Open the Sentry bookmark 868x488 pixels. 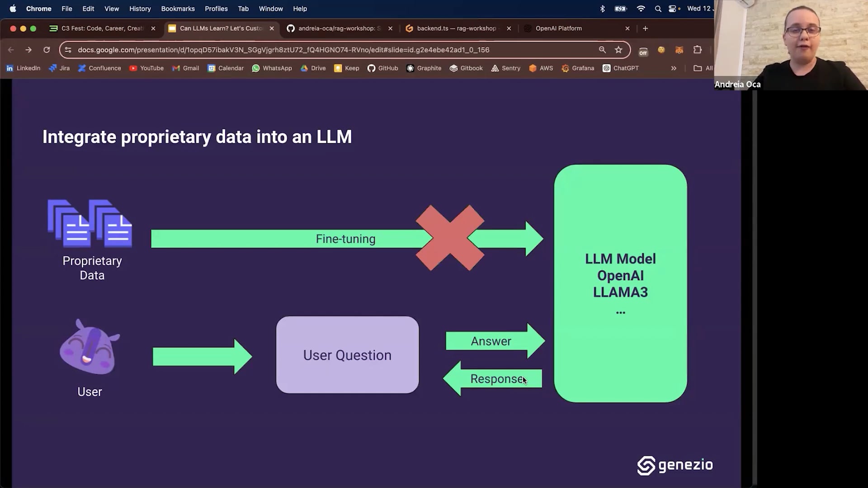[506, 68]
